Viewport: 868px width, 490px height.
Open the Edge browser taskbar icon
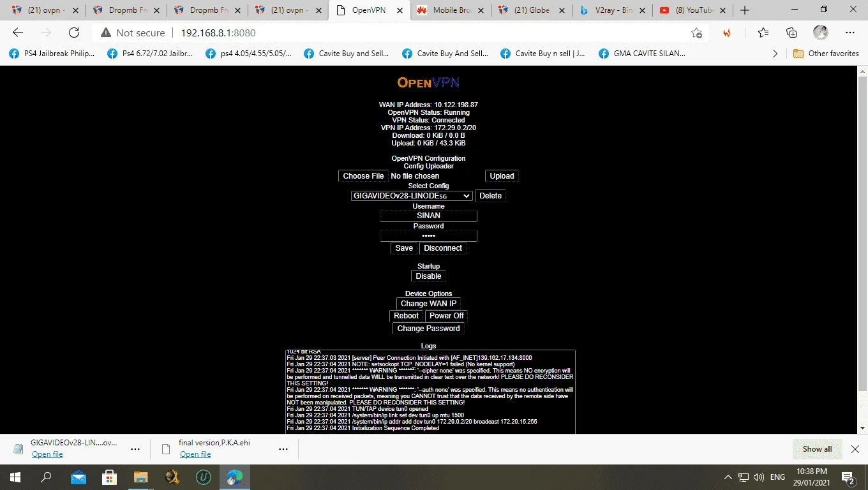(x=235, y=477)
